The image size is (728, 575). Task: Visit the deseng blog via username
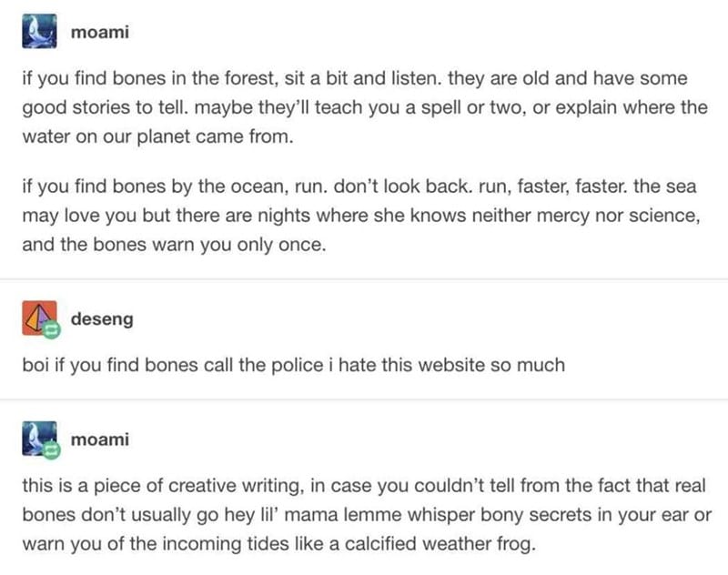coord(102,319)
